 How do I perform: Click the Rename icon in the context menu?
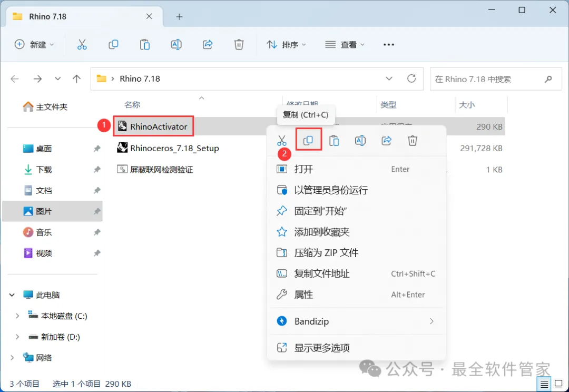(x=360, y=141)
